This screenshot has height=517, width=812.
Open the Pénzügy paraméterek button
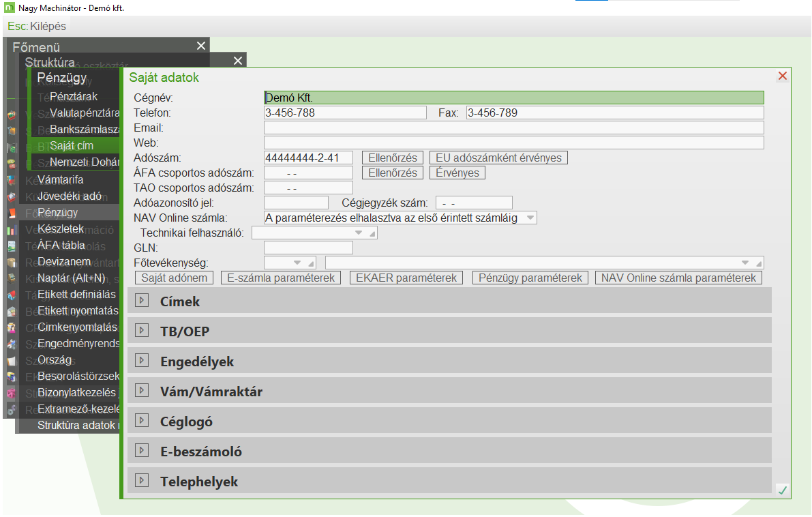pyautogui.click(x=530, y=278)
